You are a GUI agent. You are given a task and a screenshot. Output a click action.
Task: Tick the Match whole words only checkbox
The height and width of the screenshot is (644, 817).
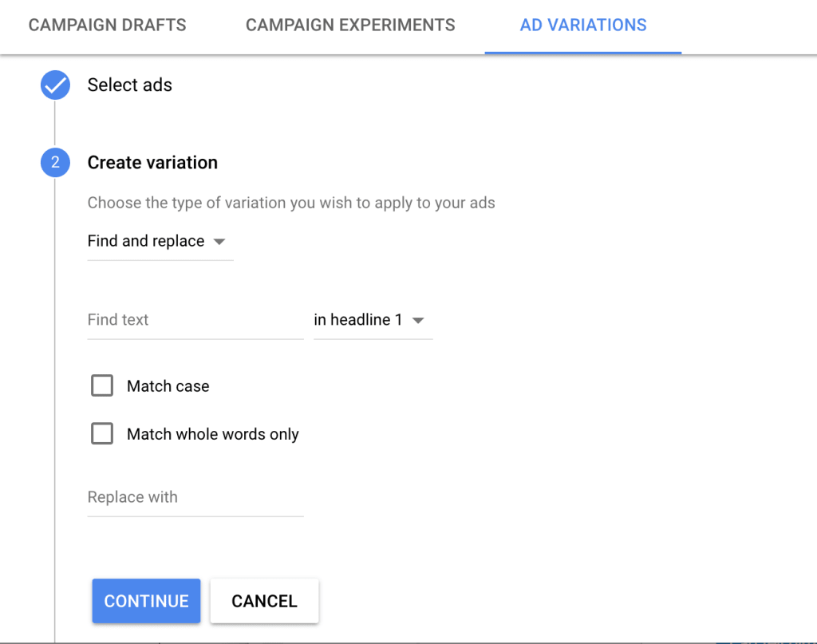coord(102,433)
